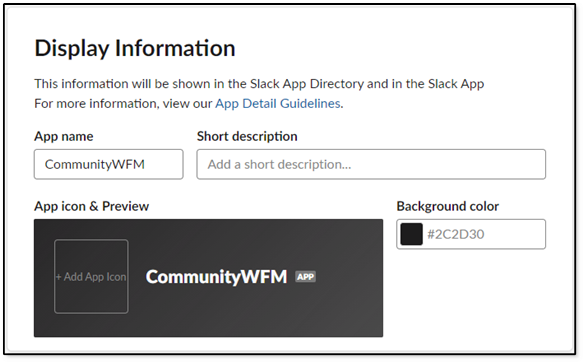Select the Display Information heading
Viewport: 585px width, 364px height.
(x=135, y=48)
